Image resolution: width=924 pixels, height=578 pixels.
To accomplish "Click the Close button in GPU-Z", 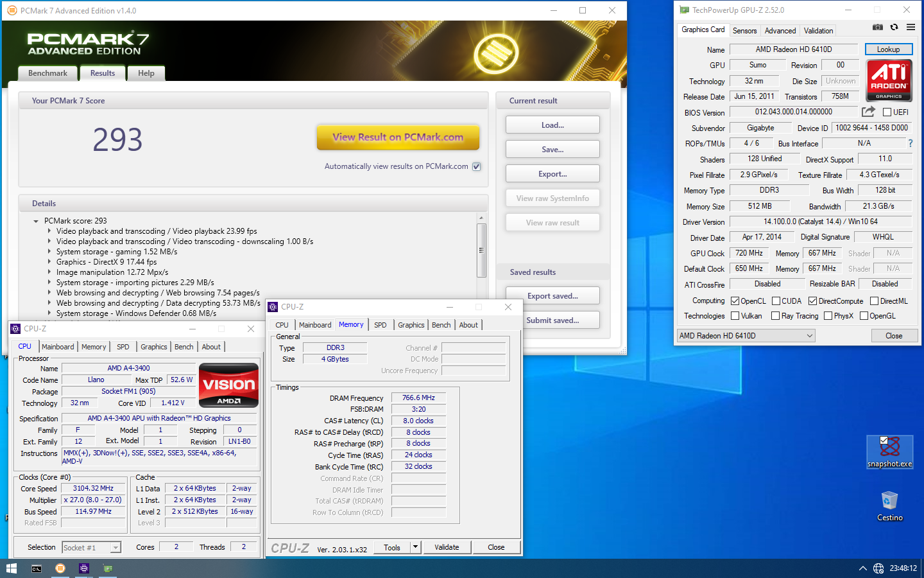I will (894, 335).
